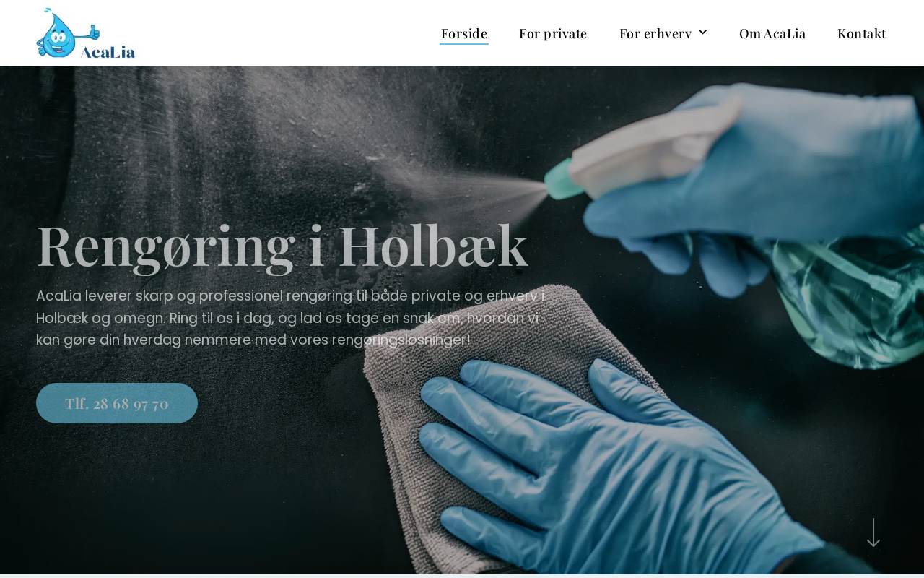Open the Kontakt page
Viewport: 924px width, 578px height.
tap(861, 33)
